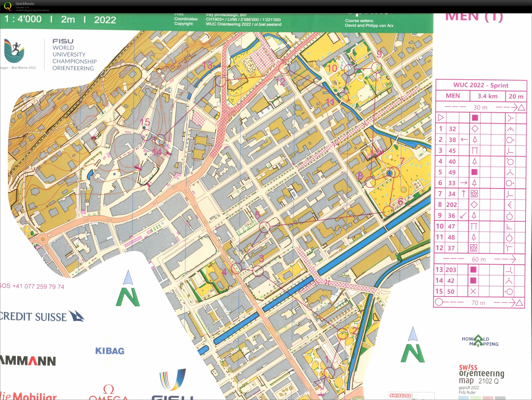Viewport: 532px width, 400px height.
Task: Open the matstroeng.se/quickroute link
Action: 33,10
